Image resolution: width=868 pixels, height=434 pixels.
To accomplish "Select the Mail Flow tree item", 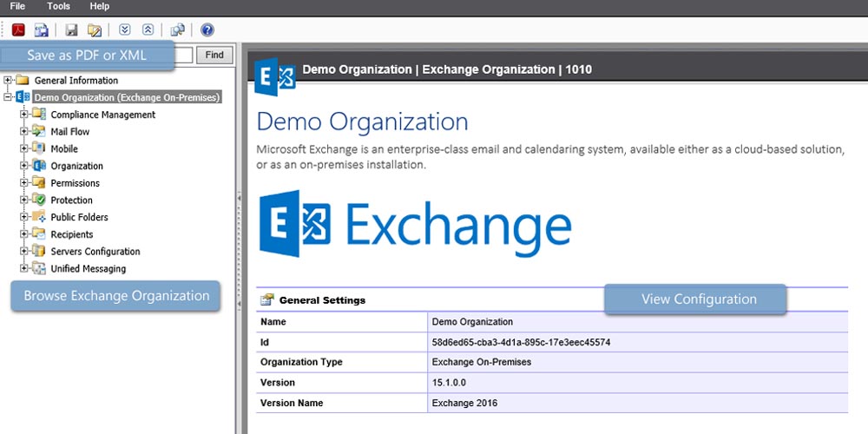I will point(69,132).
